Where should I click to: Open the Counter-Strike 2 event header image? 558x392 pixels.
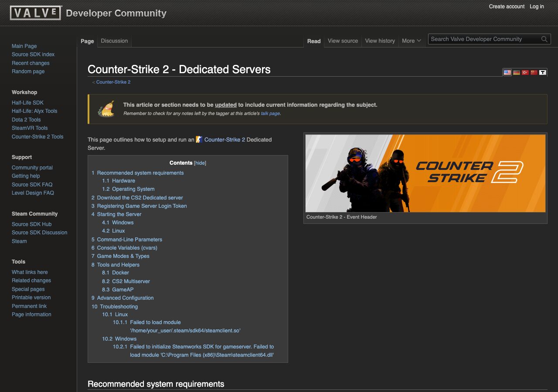[425, 173]
